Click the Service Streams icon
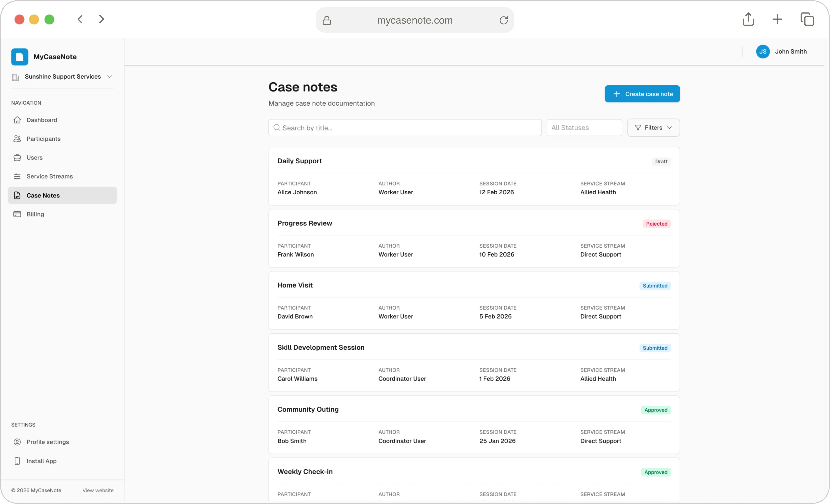 18,176
